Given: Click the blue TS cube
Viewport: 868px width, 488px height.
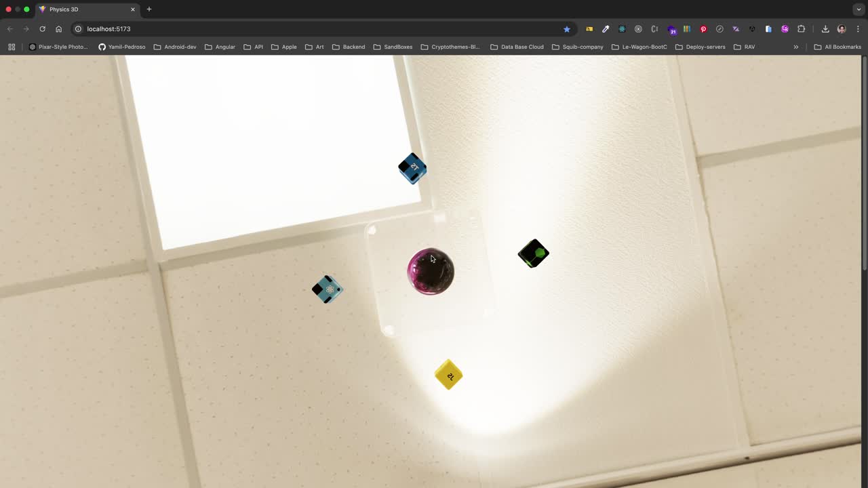Looking at the screenshot, I should coord(412,168).
